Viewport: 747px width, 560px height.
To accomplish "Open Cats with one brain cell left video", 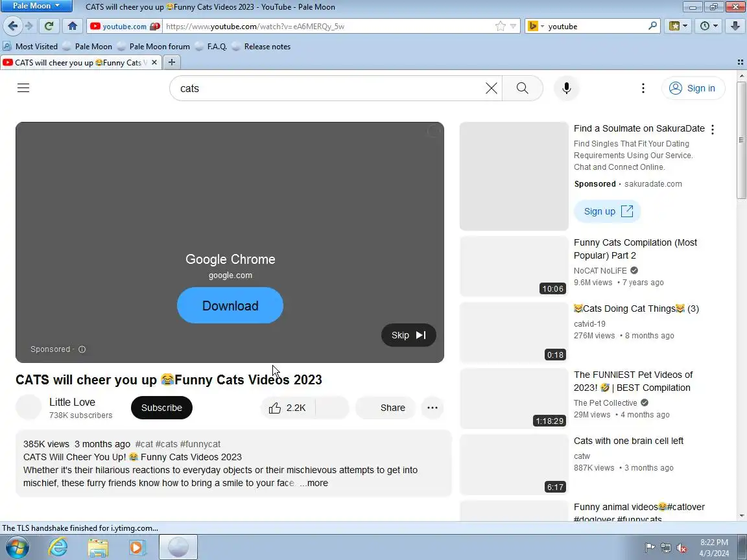I will tap(628, 441).
